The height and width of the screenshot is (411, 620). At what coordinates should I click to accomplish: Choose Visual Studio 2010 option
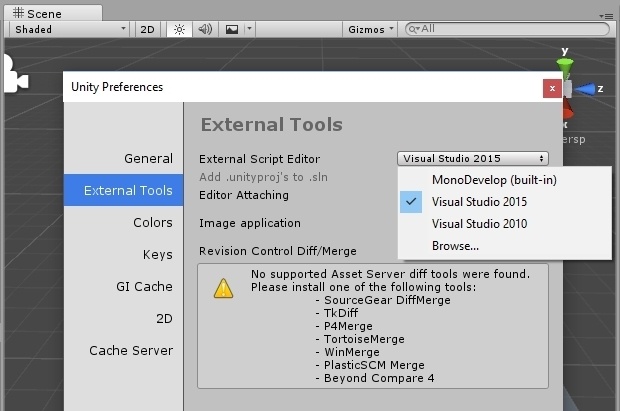(x=505, y=224)
